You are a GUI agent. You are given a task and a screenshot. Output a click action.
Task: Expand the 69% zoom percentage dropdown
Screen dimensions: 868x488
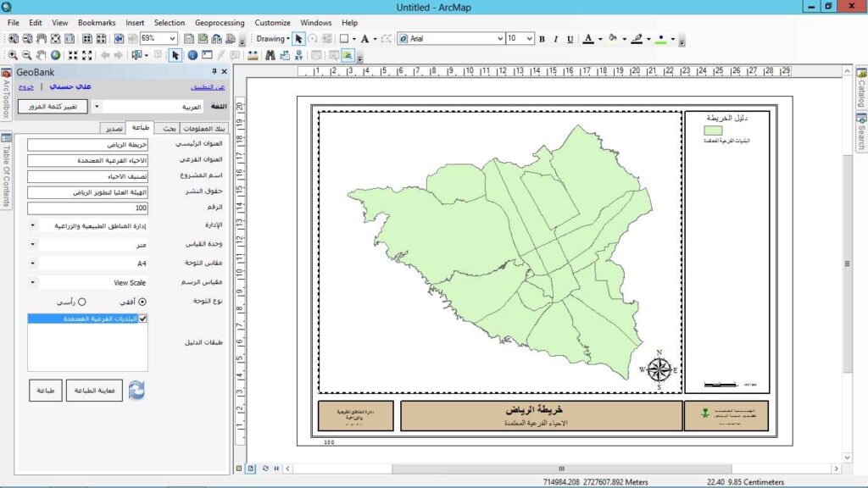point(173,39)
